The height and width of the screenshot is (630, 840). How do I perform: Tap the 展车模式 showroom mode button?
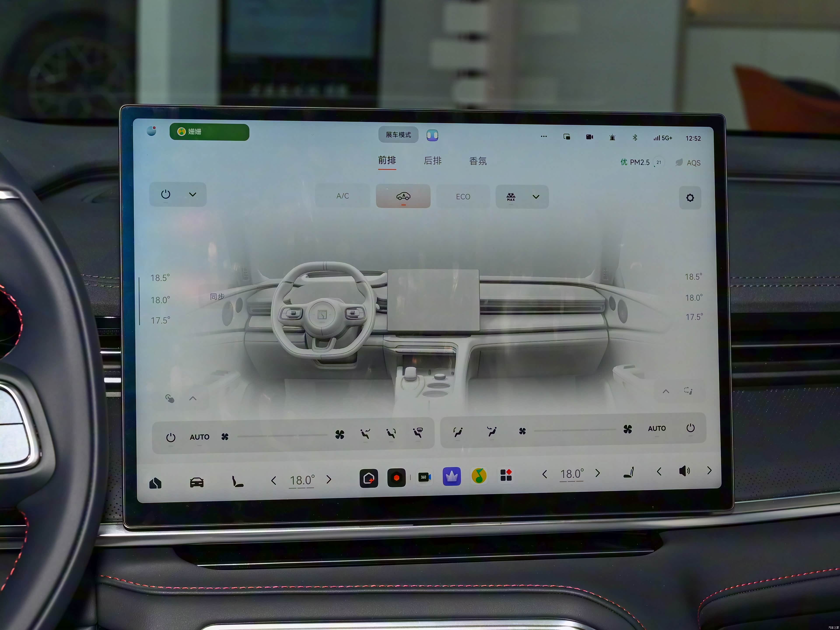[x=398, y=135]
